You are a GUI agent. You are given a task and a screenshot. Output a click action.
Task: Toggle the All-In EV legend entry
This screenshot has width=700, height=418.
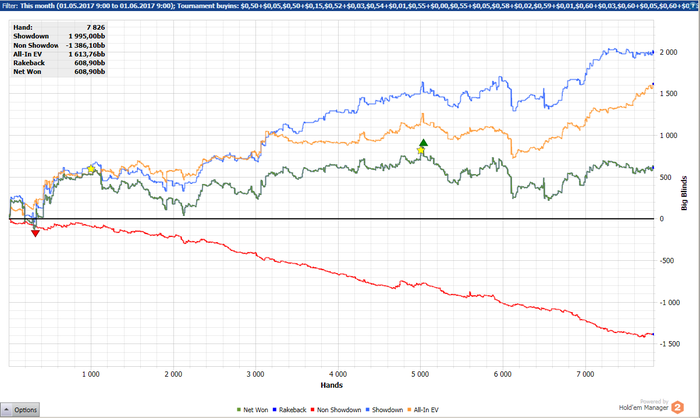pyautogui.click(x=423, y=410)
